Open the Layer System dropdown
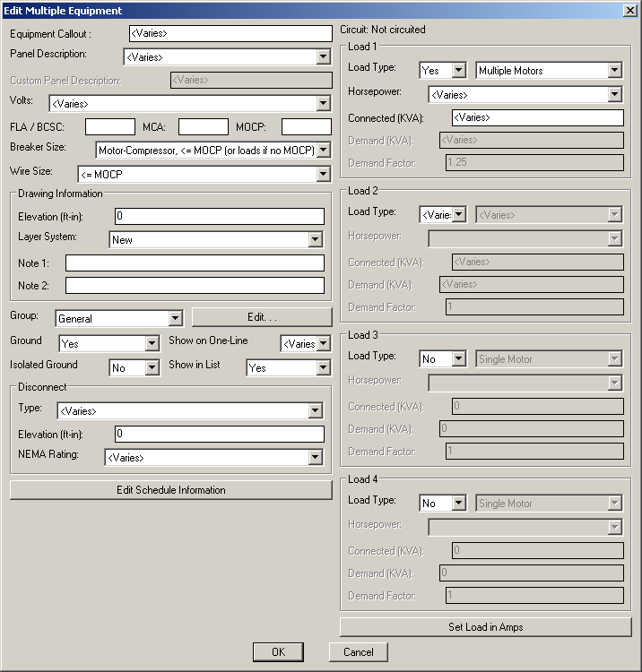Image resolution: width=642 pixels, height=672 pixels. point(216,239)
